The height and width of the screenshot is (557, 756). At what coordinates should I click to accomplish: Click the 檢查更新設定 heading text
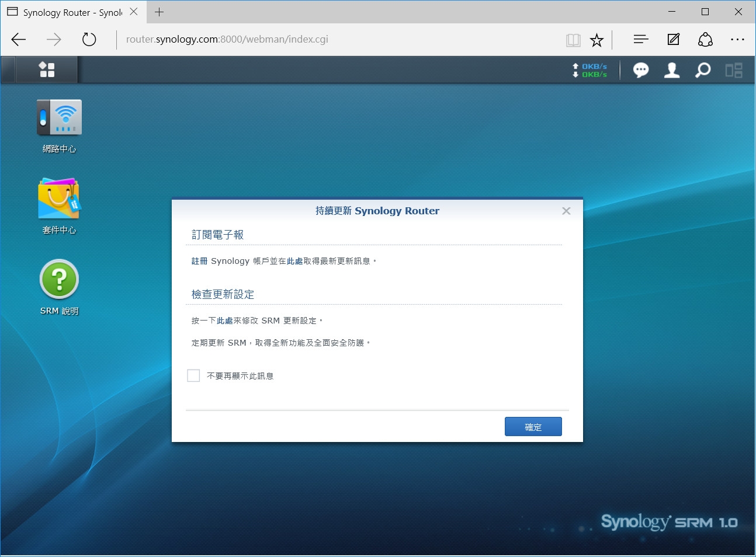pos(223,294)
